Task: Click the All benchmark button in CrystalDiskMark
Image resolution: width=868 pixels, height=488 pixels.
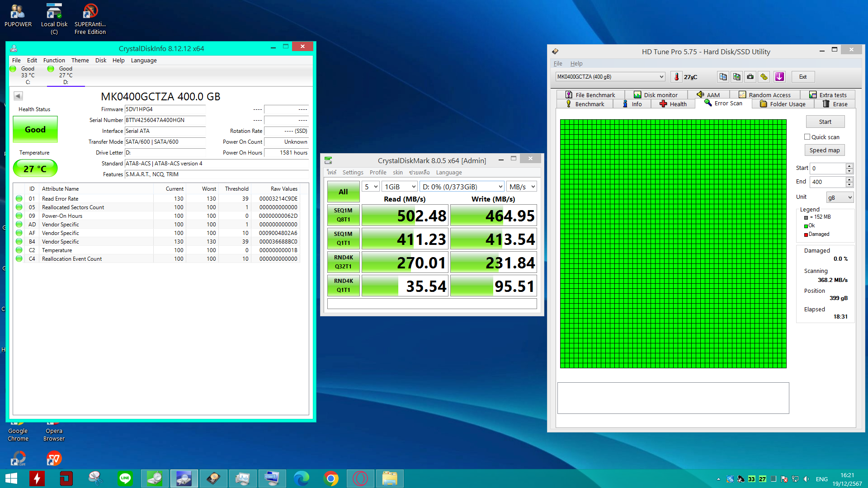Action: coord(343,191)
